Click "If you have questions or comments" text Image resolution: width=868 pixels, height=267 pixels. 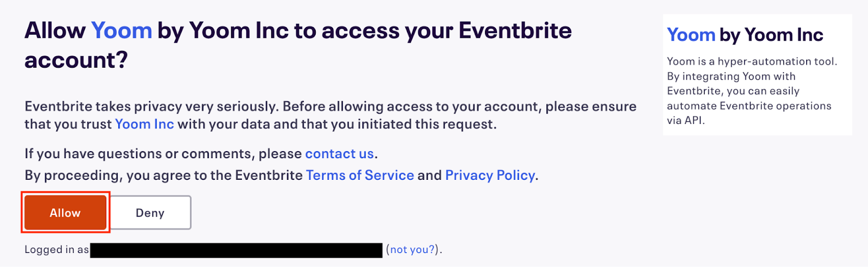click(x=163, y=154)
